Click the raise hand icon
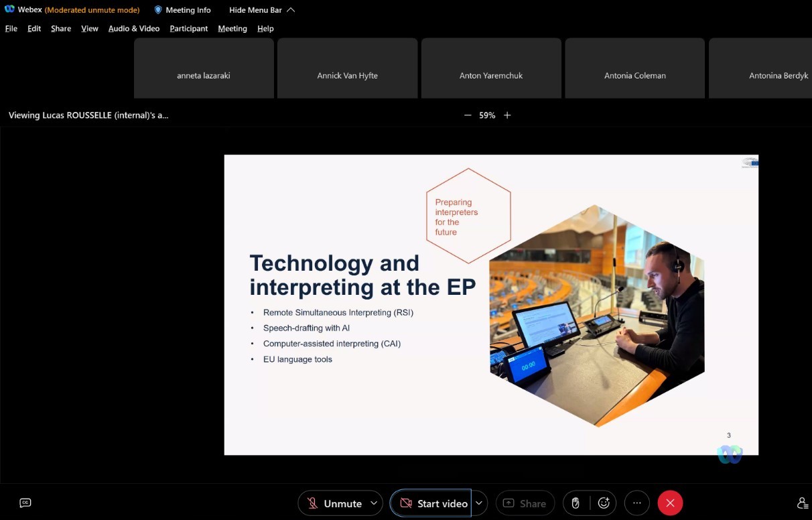812x520 pixels. (576, 503)
